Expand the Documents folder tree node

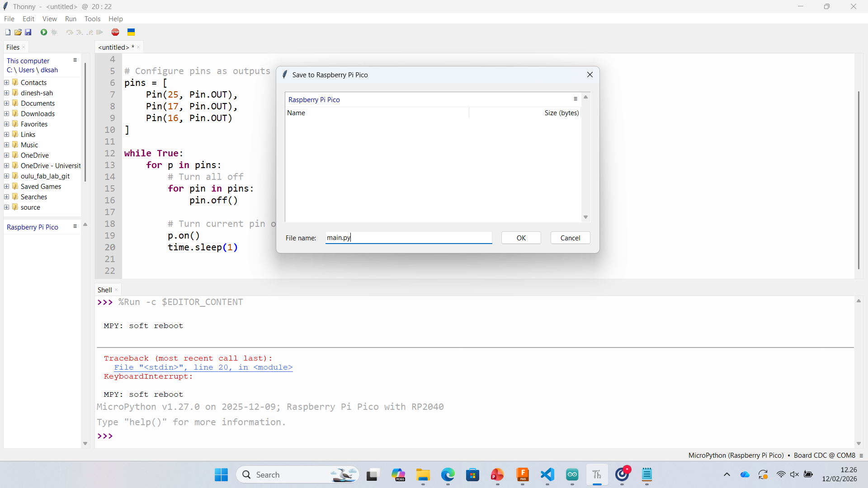[7, 103]
